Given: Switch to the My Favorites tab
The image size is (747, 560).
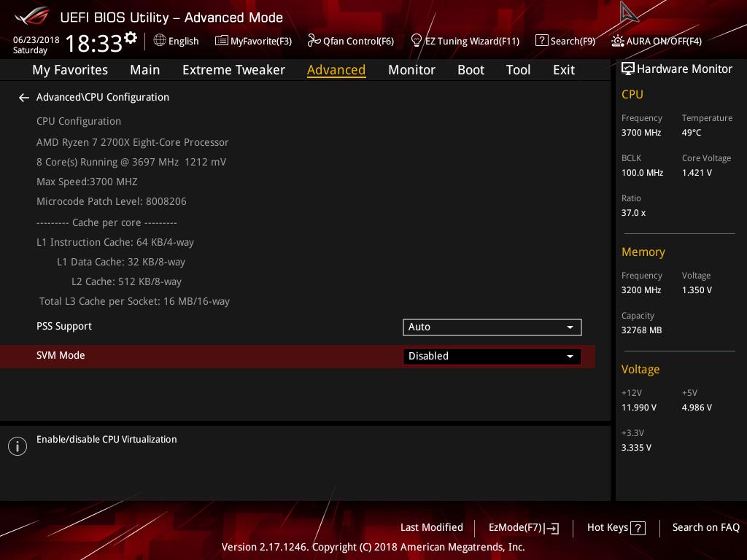Looking at the screenshot, I should 70,70.
